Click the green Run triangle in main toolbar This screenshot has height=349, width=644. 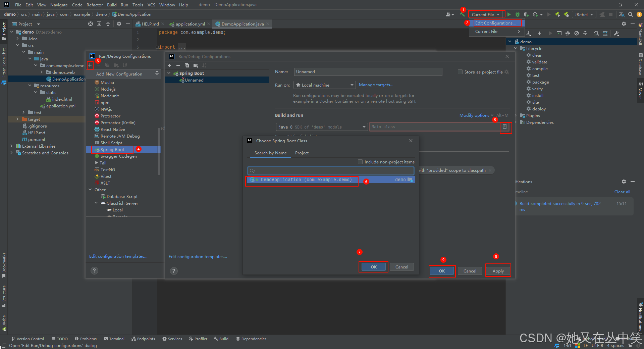(509, 14)
